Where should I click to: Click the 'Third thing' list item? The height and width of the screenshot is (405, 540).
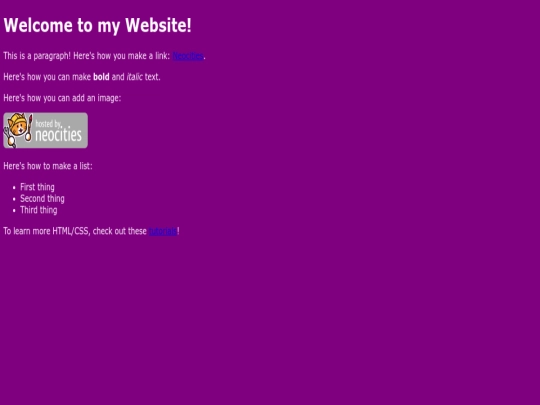(x=39, y=210)
